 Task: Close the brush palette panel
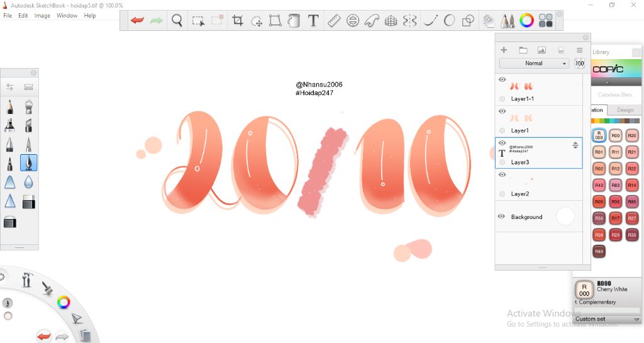(33, 73)
